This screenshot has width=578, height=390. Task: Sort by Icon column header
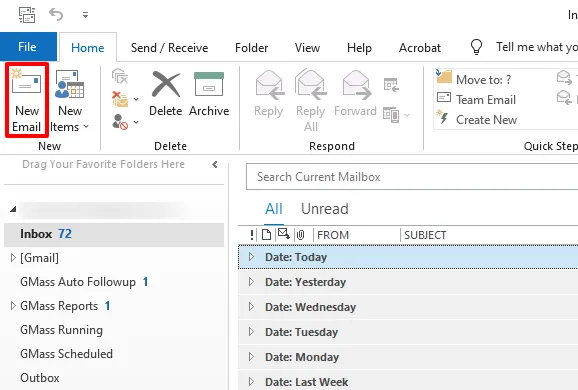267,235
